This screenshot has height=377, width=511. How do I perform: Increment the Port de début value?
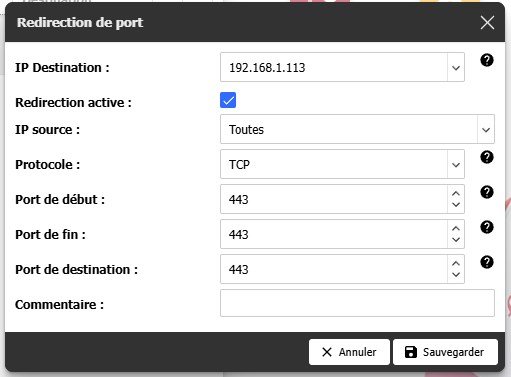pyautogui.click(x=456, y=194)
